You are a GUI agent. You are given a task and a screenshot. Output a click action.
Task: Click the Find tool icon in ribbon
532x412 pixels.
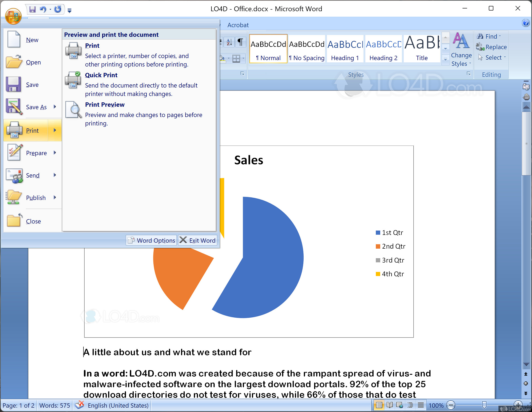click(480, 36)
